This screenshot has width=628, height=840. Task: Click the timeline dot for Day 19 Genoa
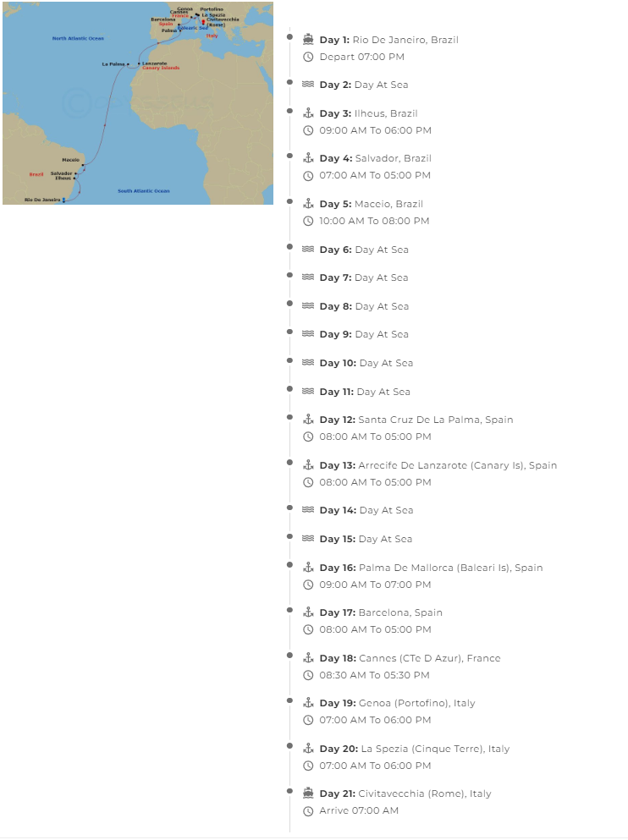click(290, 700)
